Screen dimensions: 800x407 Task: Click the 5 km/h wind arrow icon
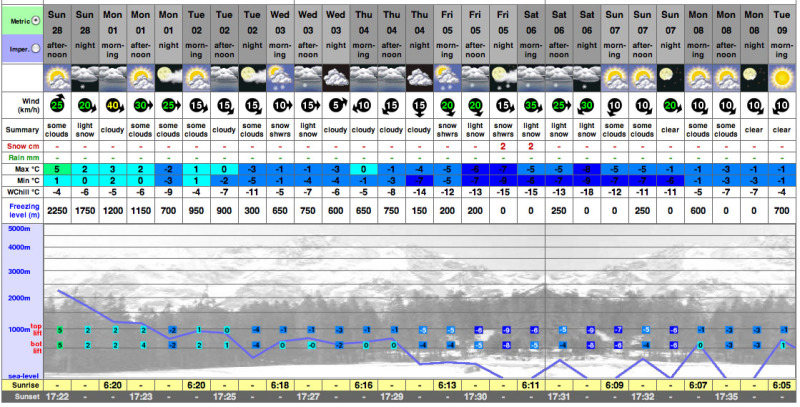(337, 106)
